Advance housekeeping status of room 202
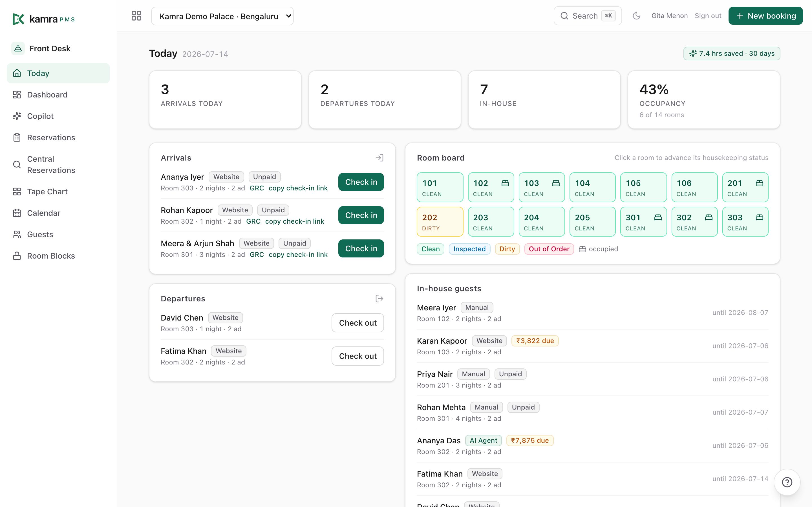 440,222
